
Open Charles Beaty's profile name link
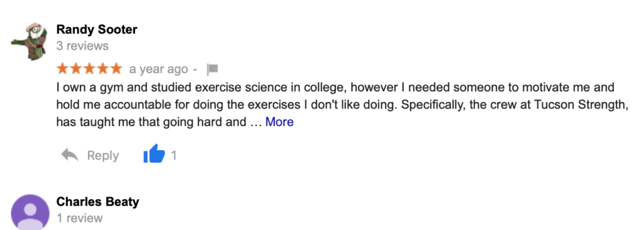[97, 202]
